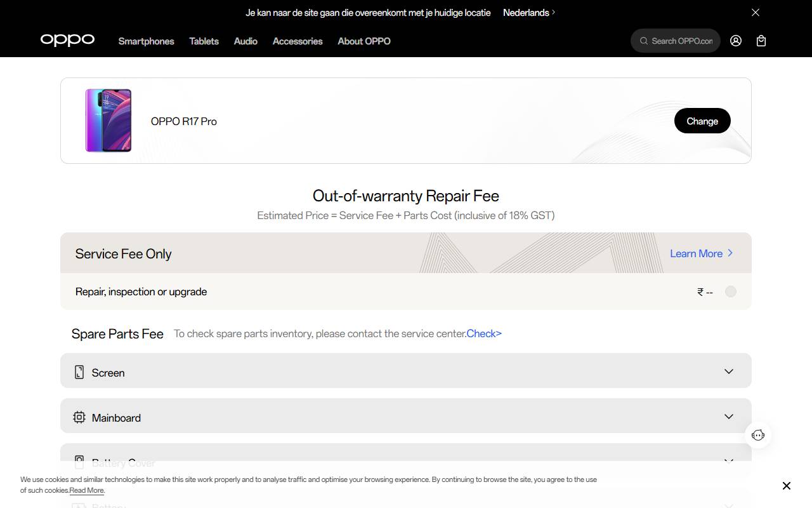Click the magnifier icon in the search bar

(x=644, y=40)
